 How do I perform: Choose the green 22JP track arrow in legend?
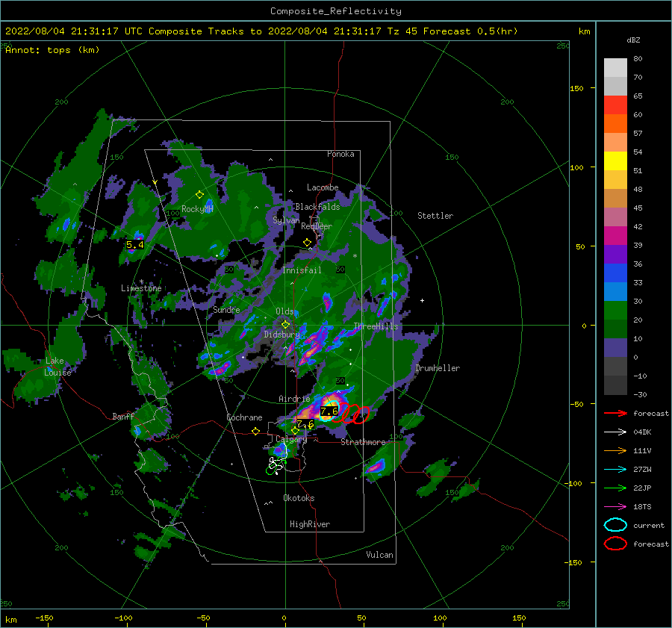pos(615,488)
